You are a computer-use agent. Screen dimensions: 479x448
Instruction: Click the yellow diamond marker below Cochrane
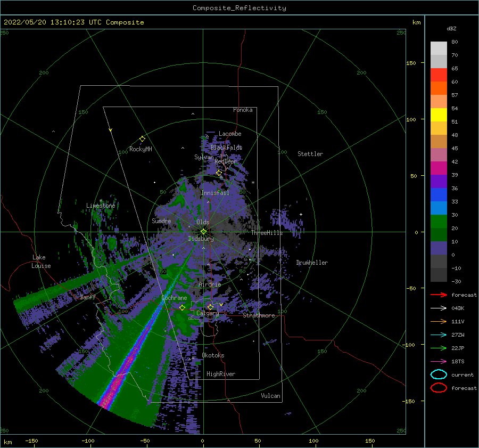click(x=183, y=307)
